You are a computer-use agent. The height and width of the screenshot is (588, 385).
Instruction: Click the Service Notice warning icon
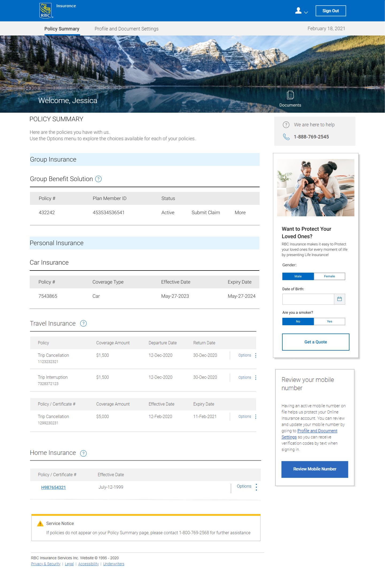coord(40,523)
